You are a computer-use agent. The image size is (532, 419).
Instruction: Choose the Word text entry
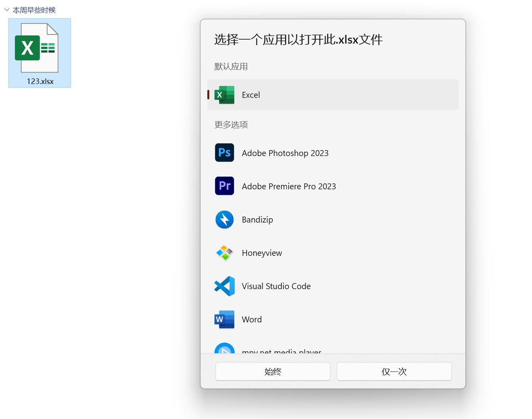252,320
